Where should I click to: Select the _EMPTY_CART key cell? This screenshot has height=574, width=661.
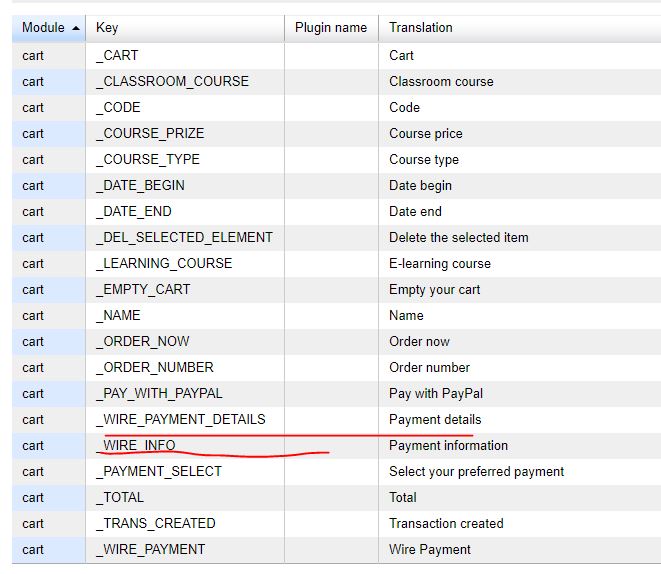pyautogui.click(x=143, y=289)
